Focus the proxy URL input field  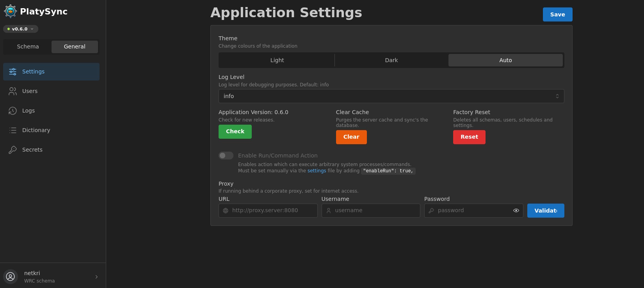(268, 211)
